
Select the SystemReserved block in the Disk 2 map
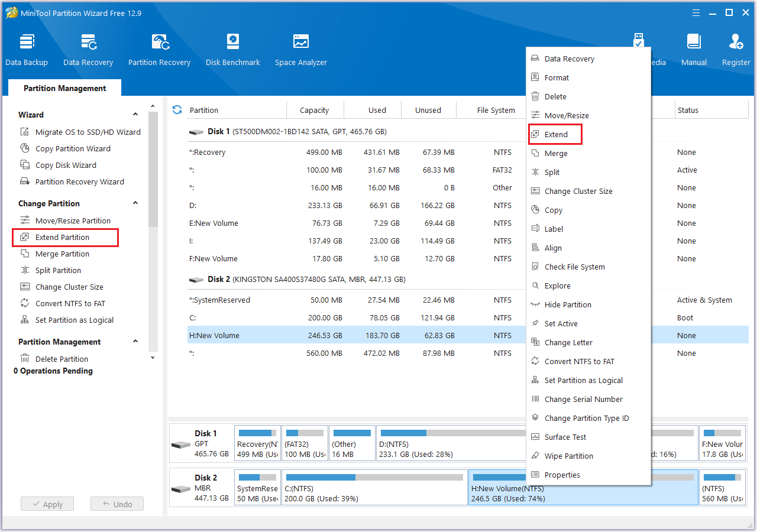(257, 488)
